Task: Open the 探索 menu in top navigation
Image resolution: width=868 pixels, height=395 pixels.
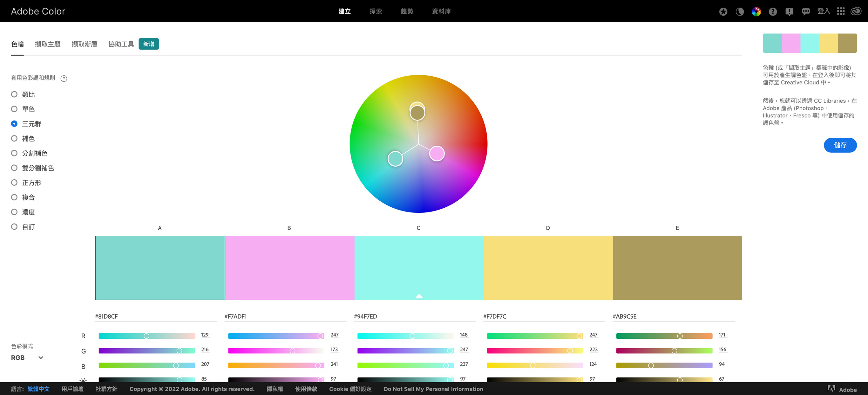Action: 375,11
